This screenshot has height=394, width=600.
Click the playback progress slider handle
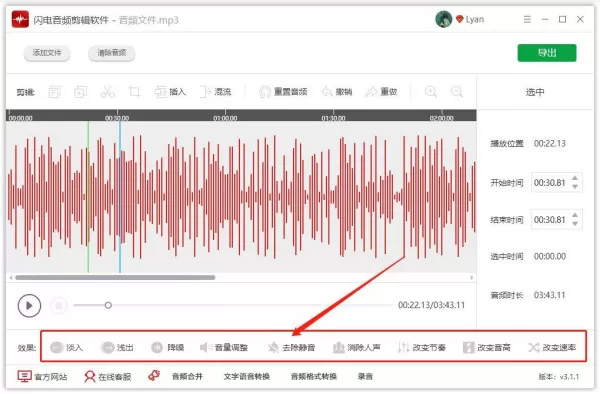tap(108, 305)
